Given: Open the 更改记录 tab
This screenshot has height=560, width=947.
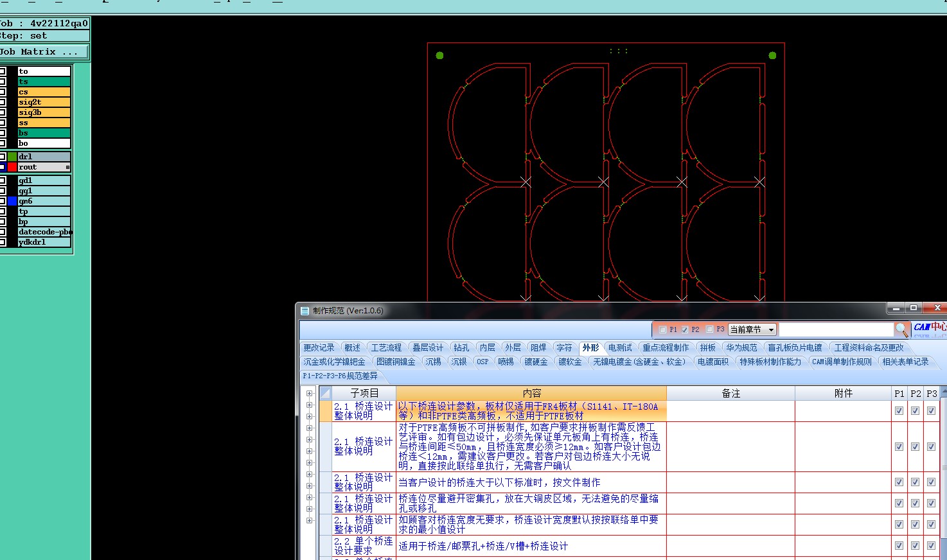Looking at the screenshot, I should [319, 347].
